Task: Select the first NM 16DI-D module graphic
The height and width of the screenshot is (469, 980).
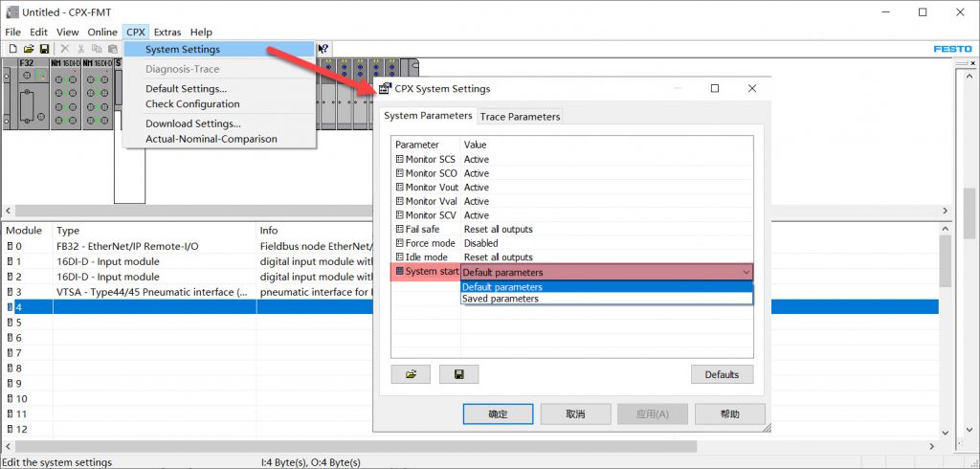Action: (65, 94)
